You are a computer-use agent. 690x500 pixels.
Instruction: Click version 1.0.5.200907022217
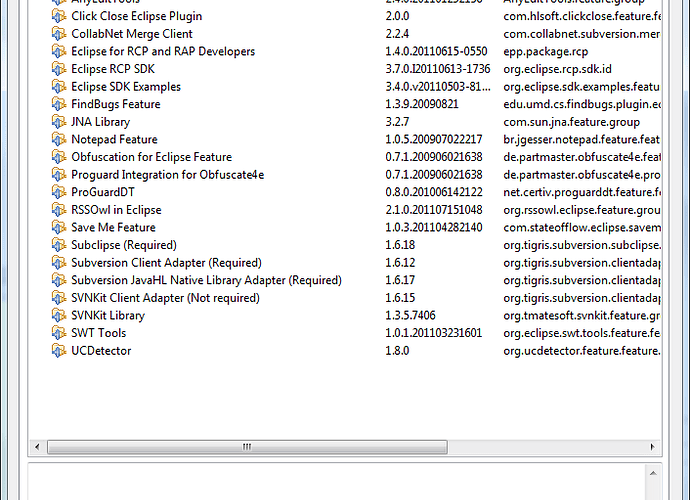[434, 140]
